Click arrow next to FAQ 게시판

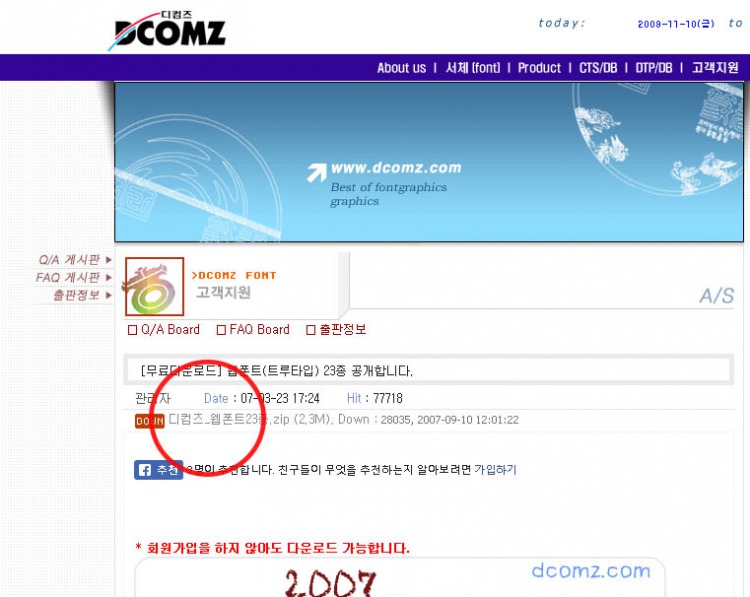[109, 277]
